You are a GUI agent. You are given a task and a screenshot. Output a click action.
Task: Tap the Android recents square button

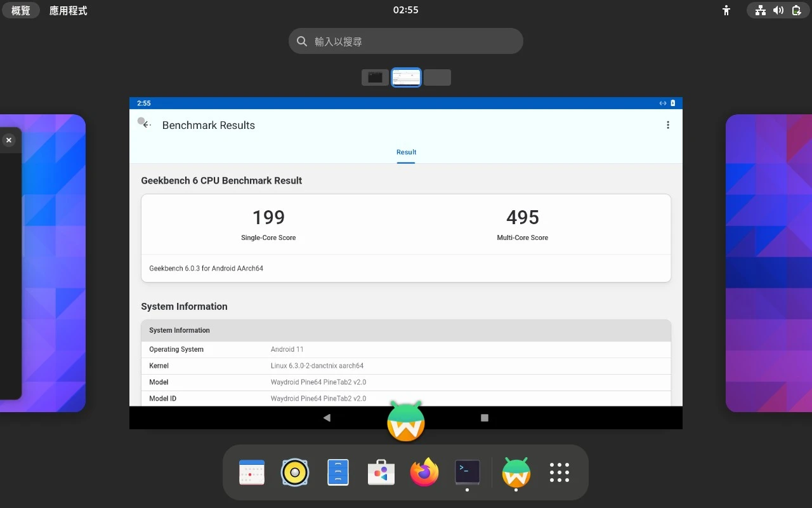[x=485, y=418]
